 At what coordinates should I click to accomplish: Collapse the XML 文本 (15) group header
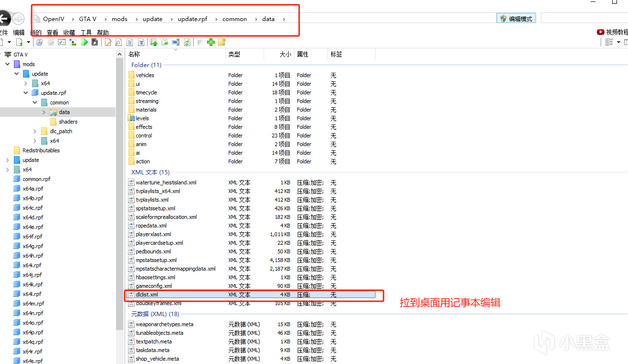[151, 172]
